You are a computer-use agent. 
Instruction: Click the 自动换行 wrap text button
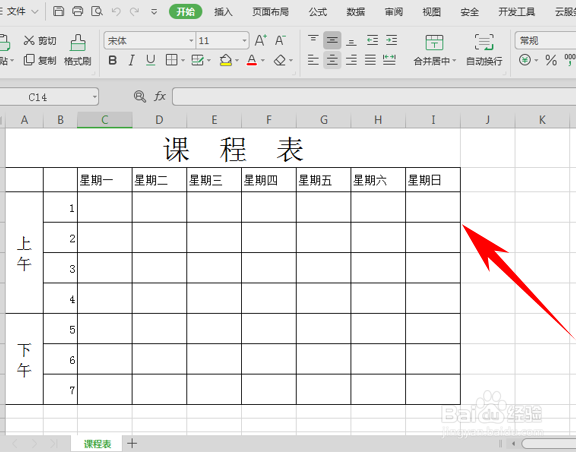pyautogui.click(x=484, y=50)
